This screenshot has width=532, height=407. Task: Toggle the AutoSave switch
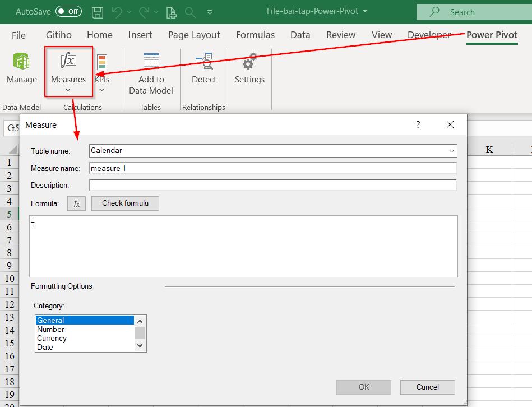click(68, 12)
